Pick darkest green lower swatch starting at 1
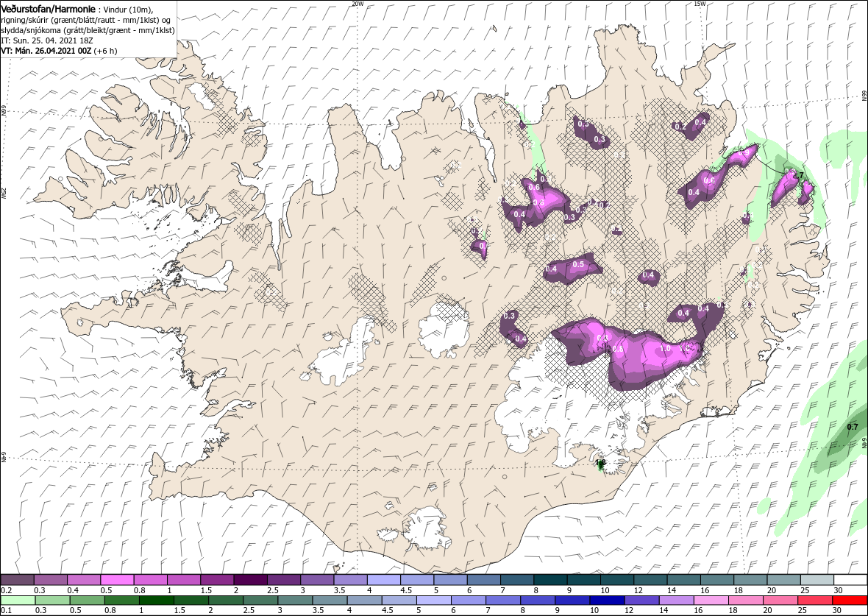The width and height of the screenshot is (868, 616). [156, 601]
